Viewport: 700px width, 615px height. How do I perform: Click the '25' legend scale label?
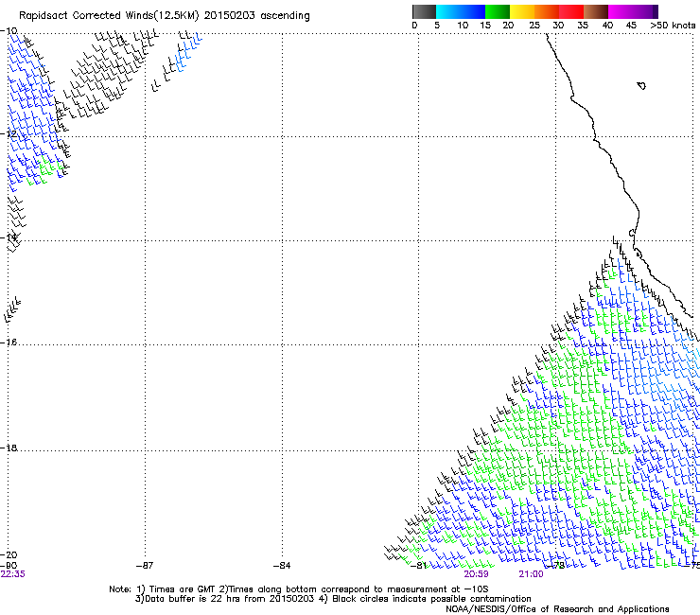pyautogui.click(x=534, y=26)
